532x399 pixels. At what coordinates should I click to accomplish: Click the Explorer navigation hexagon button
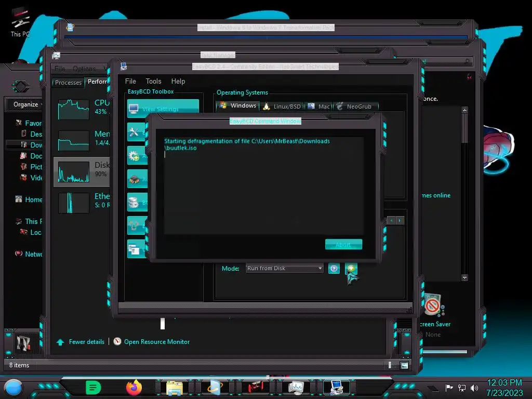(x=20, y=86)
